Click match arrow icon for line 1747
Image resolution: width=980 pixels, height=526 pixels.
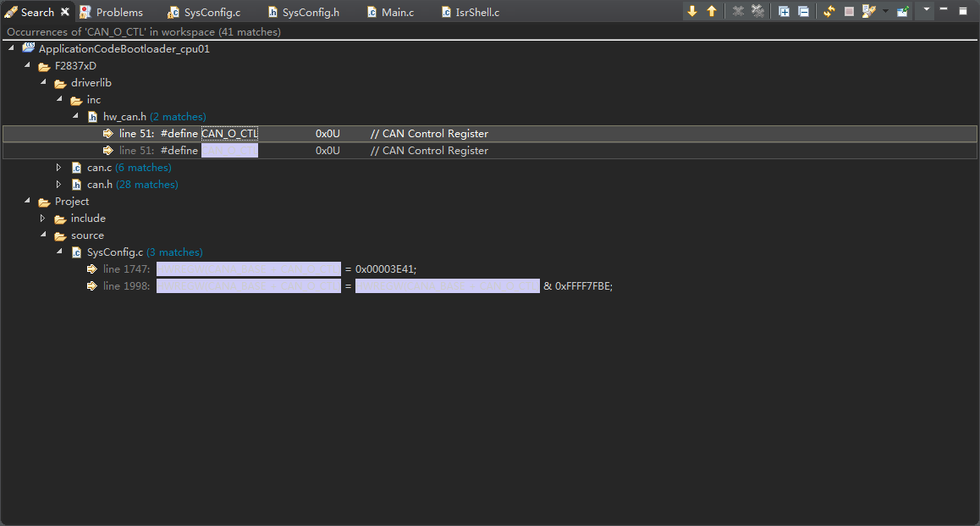click(92, 269)
